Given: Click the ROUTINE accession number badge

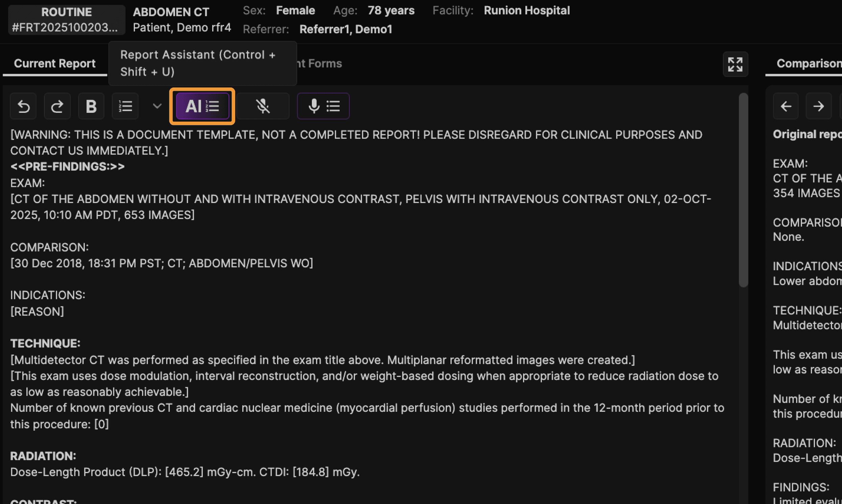Looking at the screenshot, I should point(67,20).
